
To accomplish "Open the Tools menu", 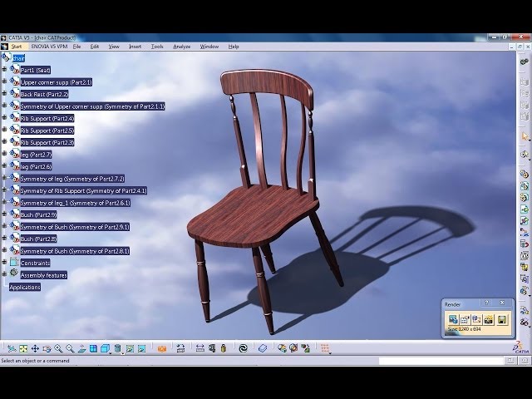I will coord(157,47).
